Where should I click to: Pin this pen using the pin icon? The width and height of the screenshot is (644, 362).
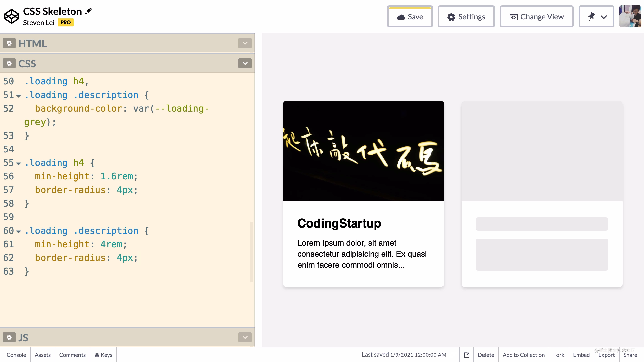coord(591,17)
